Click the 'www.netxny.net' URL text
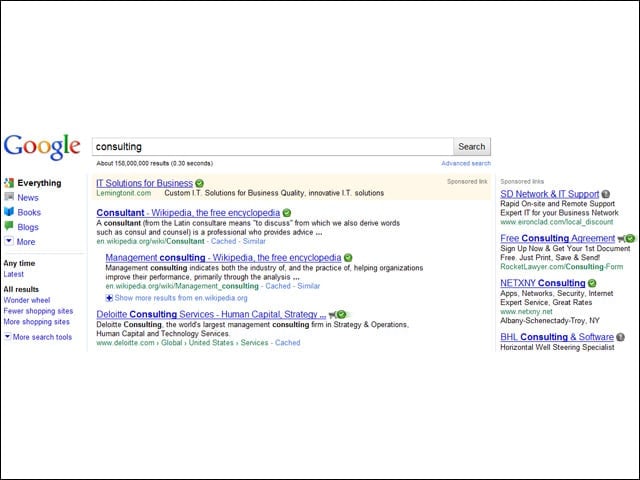 pos(526,311)
